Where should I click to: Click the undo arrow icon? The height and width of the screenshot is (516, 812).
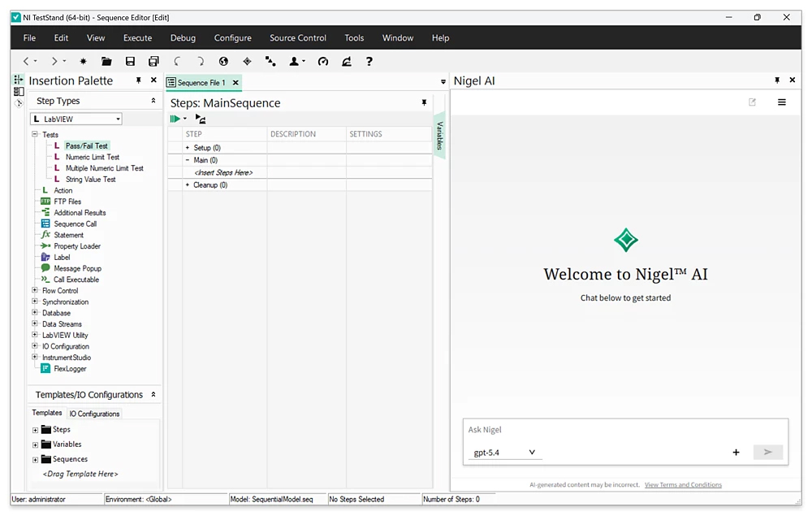coord(177,61)
